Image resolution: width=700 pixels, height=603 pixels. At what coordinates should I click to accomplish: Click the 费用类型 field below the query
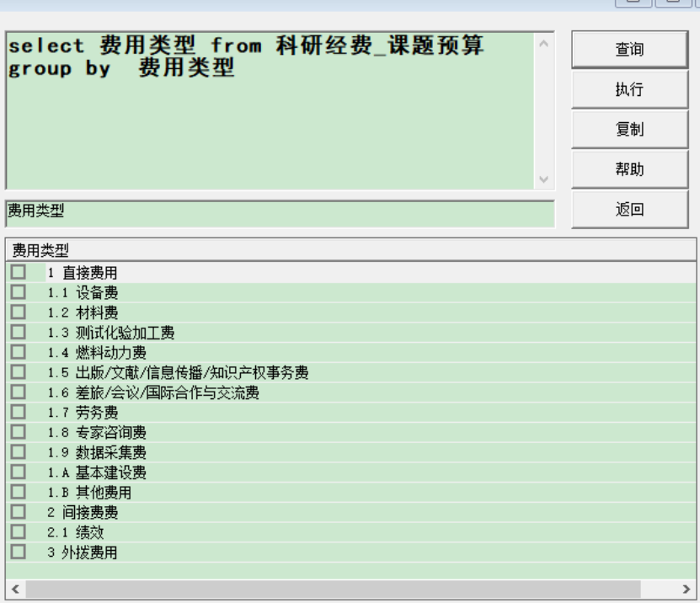coord(280,214)
